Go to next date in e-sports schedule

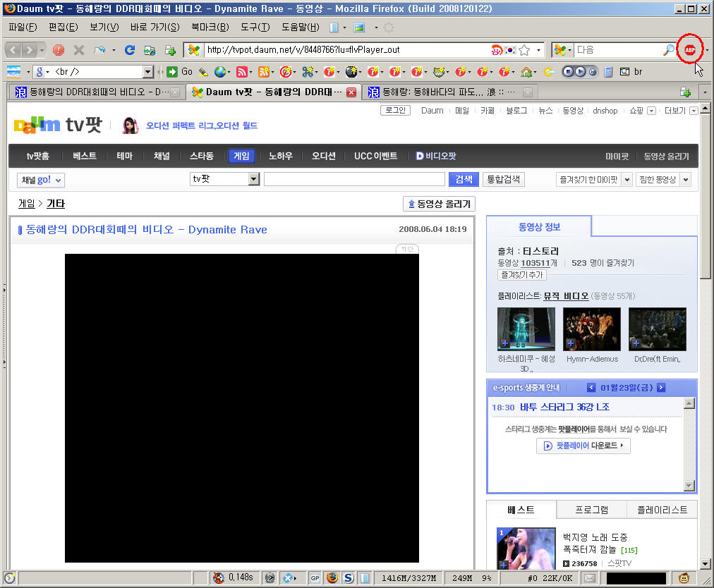tap(661, 388)
